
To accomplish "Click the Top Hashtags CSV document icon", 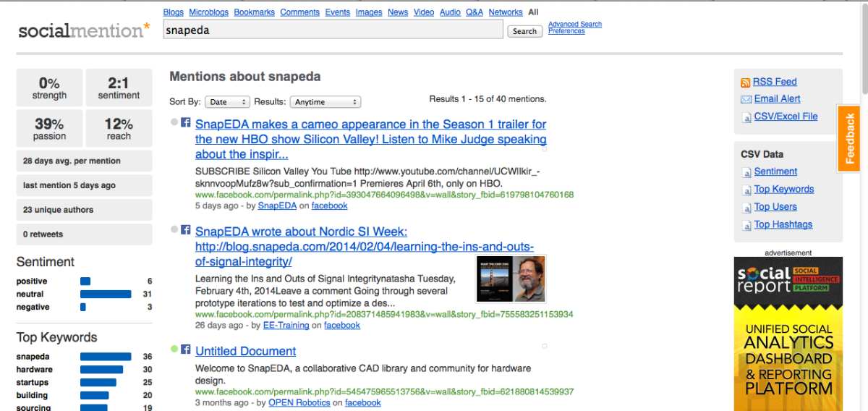I will click(x=747, y=226).
